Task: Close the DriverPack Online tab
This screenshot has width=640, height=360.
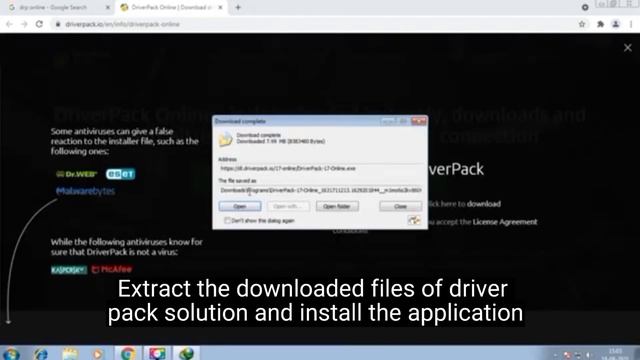Action: point(220,7)
